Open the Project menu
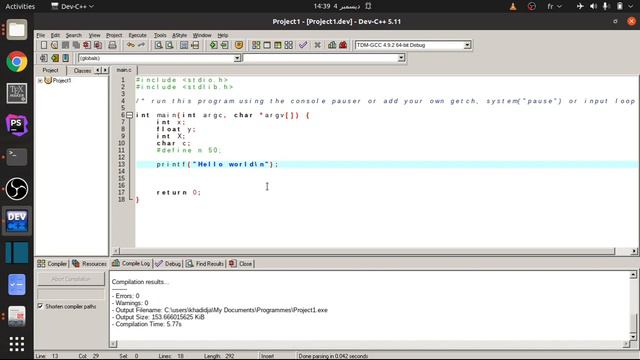Image resolution: width=640 pixels, height=360 pixels. [x=114, y=35]
